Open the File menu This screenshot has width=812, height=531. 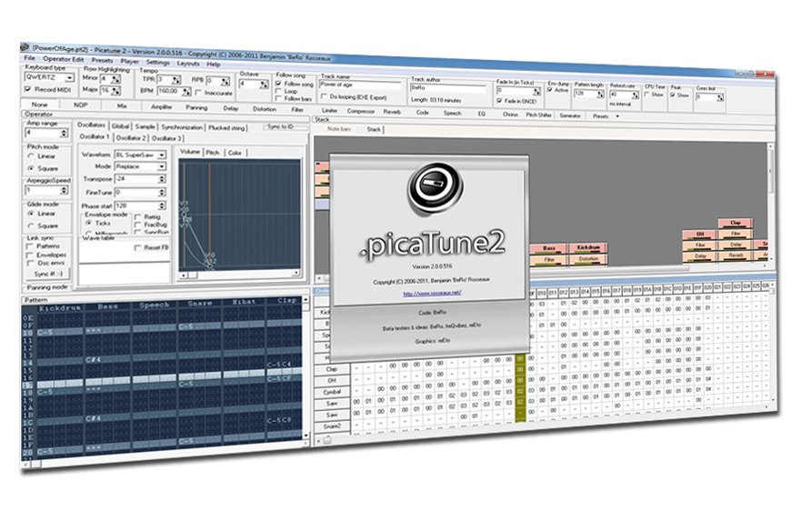click(29, 58)
